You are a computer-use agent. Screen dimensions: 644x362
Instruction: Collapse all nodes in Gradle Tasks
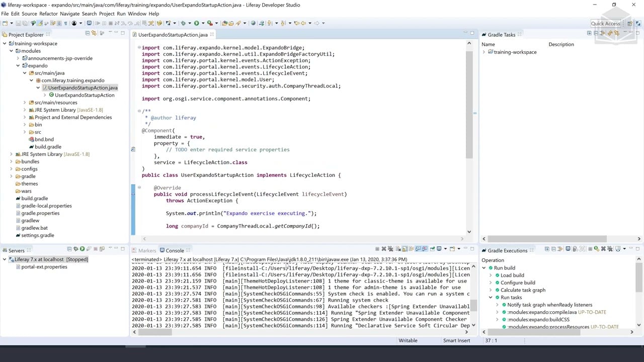[x=596, y=33]
